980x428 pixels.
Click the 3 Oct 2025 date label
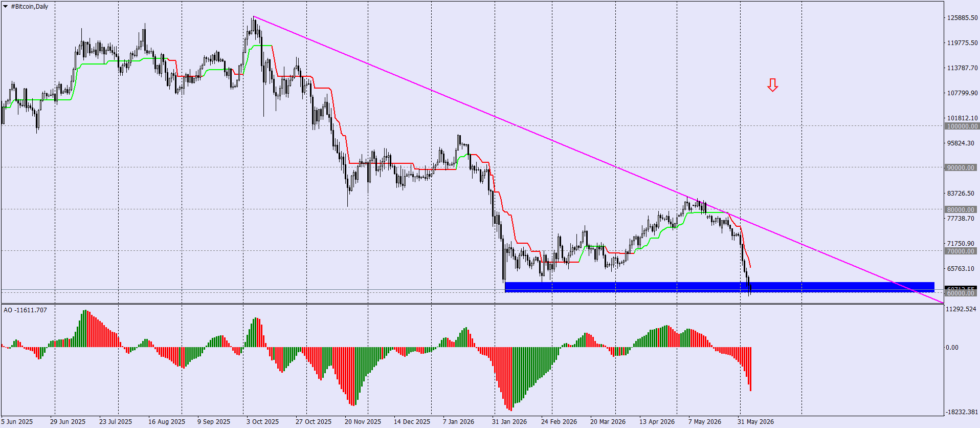point(262,422)
